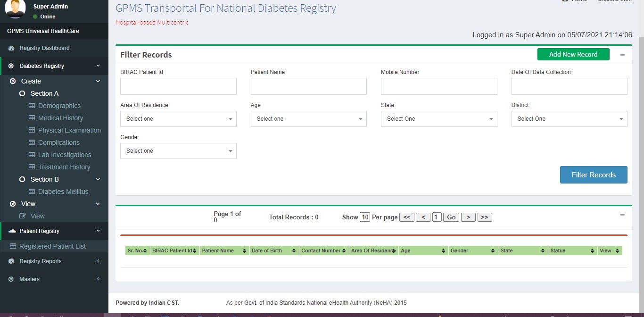Click the blue Filter Records button
The height and width of the screenshot is (317, 644).
pos(593,175)
